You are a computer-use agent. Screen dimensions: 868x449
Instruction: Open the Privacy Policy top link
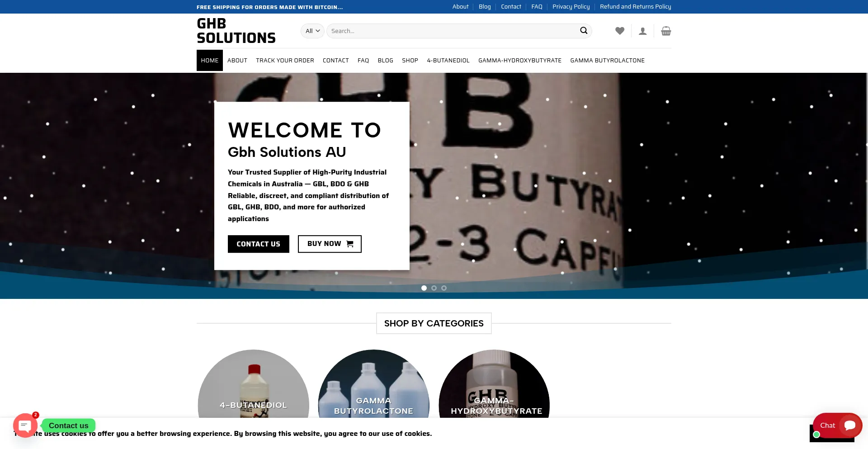pyautogui.click(x=571, y=7)
